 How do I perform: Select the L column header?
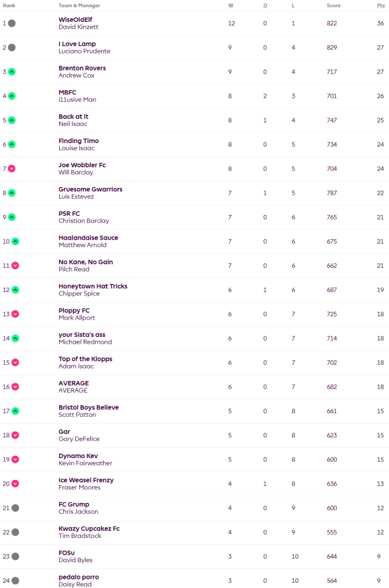point(293,5)
